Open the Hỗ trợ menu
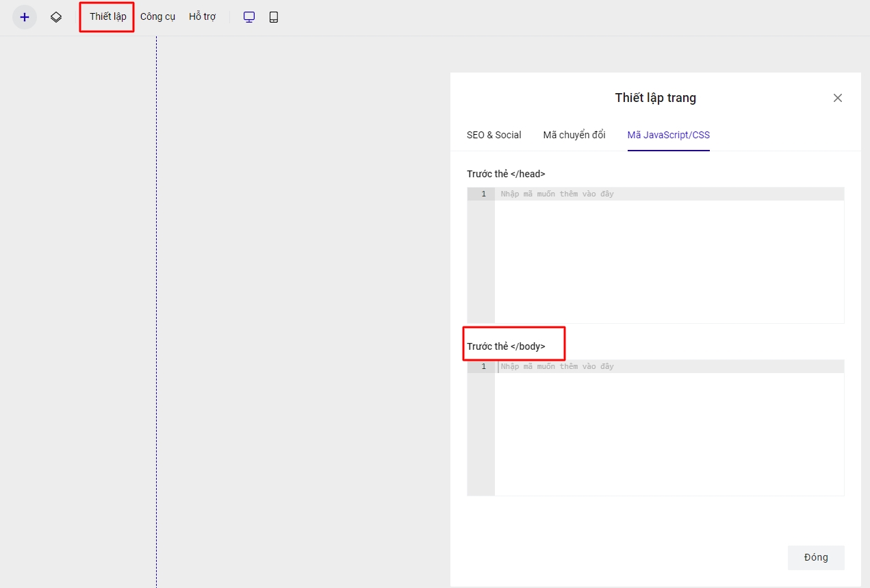 (202, 16)
